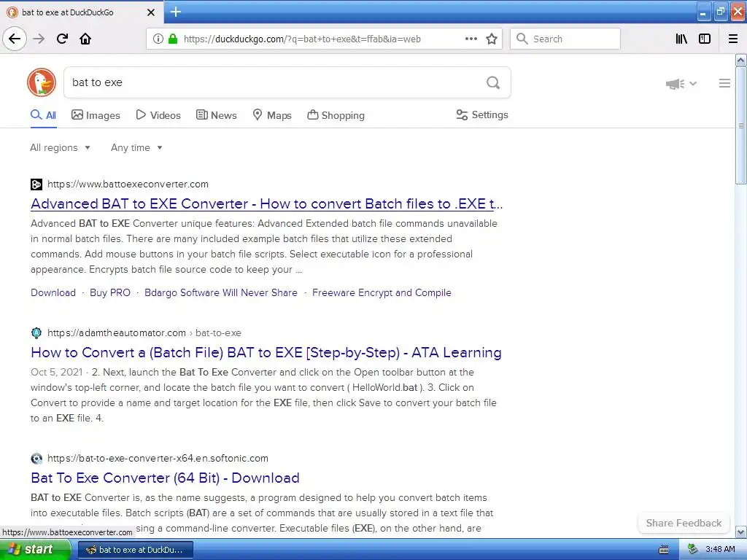The width and height of the screenshot is (747, 560).
Task: Click the softonic.com result favicon
Action: pyautogui.click(x=36, y=459)
